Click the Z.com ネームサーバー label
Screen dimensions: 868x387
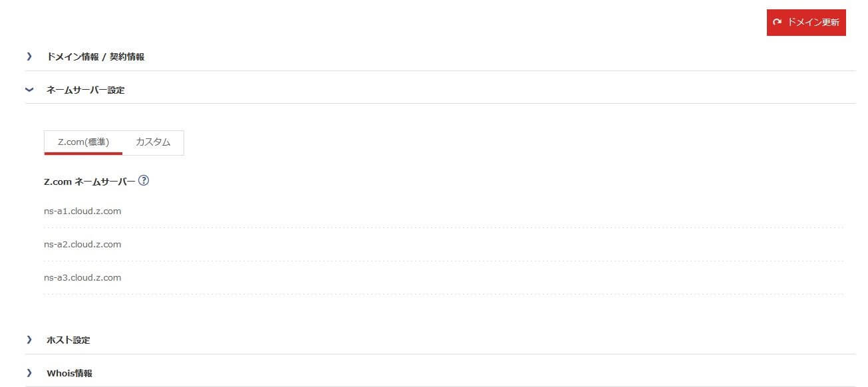(89, 181)
